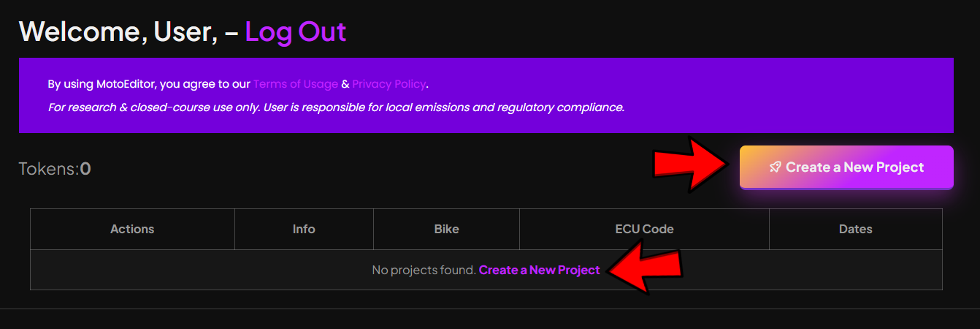This screenshot has height=329, width=980.
Task: Select the Info column header
Action: coord(304,229)
